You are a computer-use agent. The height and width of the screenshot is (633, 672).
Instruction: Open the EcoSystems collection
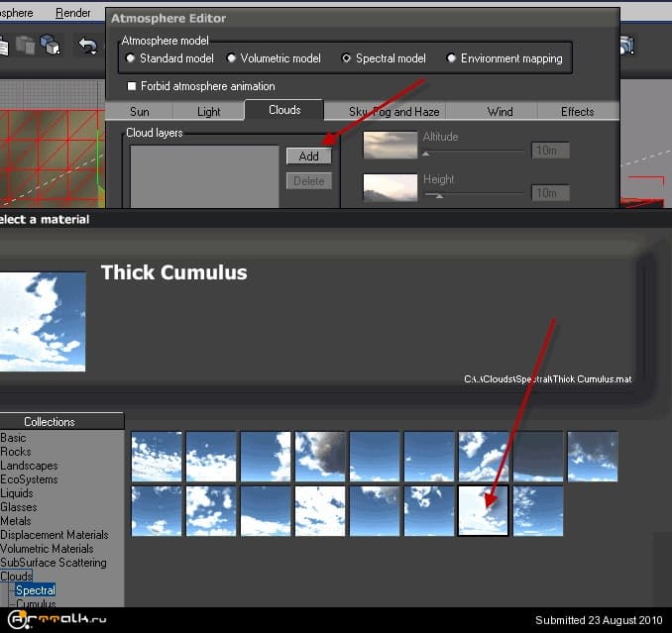pos(29,479)
